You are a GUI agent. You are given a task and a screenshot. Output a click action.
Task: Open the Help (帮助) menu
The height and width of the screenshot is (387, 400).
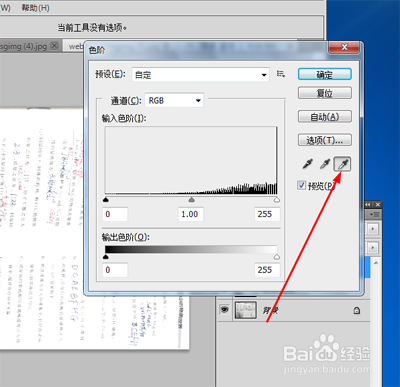[x=35, y=7]
